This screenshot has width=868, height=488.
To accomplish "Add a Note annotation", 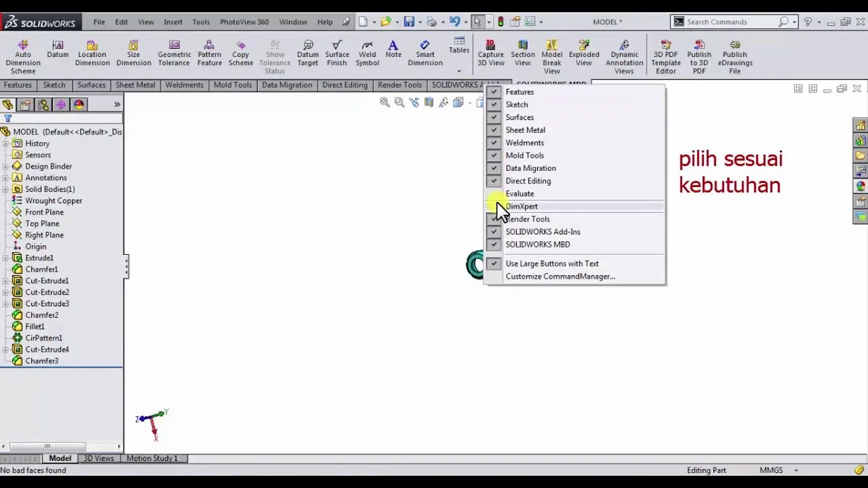I will click(x=393, y=49).
